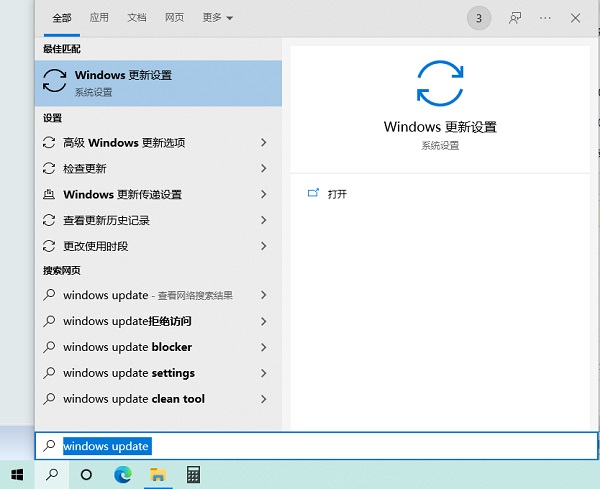The height and width of the screenshot is (489, 600).
Task: Open the Windows Start menu
Action: tap(17, 475)
